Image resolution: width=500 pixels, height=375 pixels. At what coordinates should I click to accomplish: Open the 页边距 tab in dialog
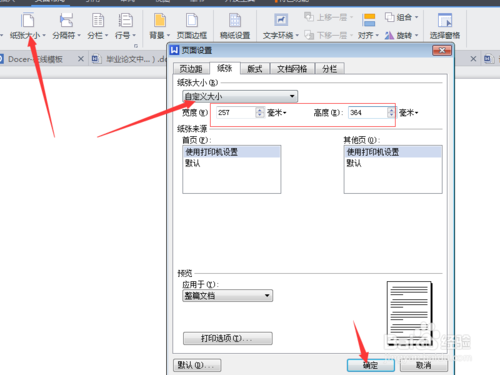191,69
